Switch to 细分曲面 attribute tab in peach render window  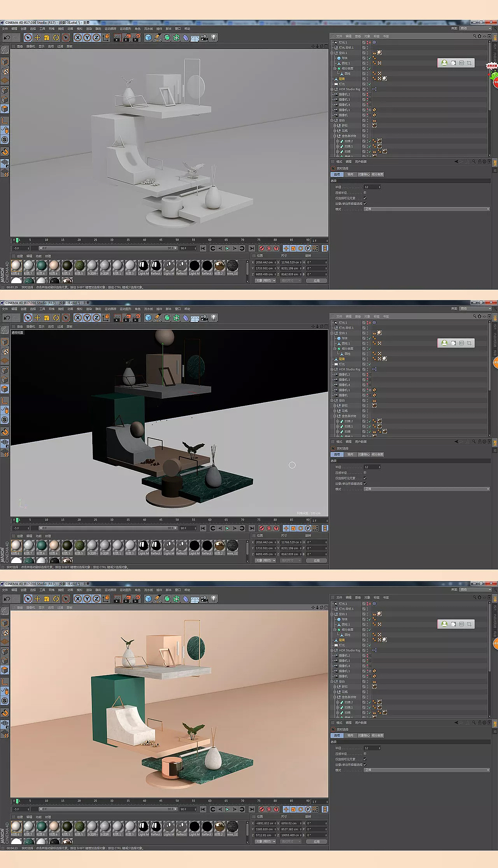(x=377, y=736)
